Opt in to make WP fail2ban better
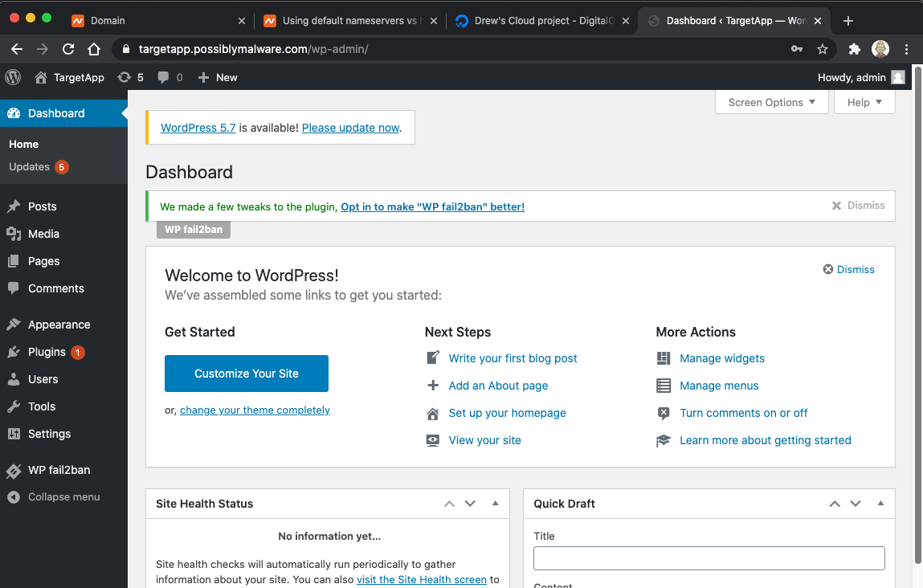923x588 pixels. pos(433,206)
